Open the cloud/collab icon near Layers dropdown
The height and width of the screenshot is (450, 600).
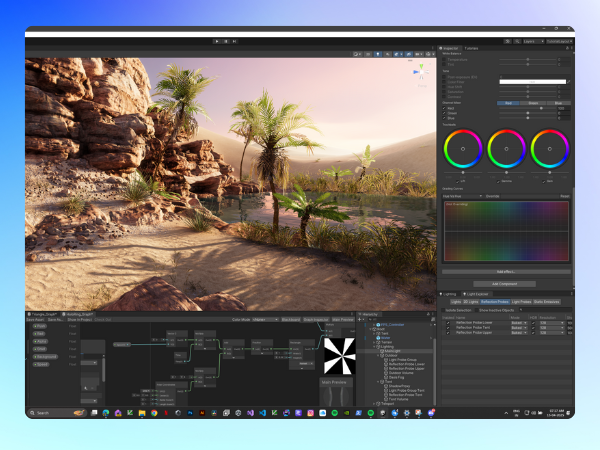[x=508, y=41]
